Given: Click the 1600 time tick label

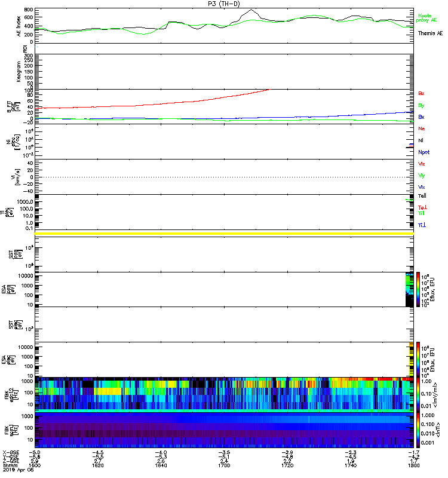Looking at the screenshot, I should [35, 465].
